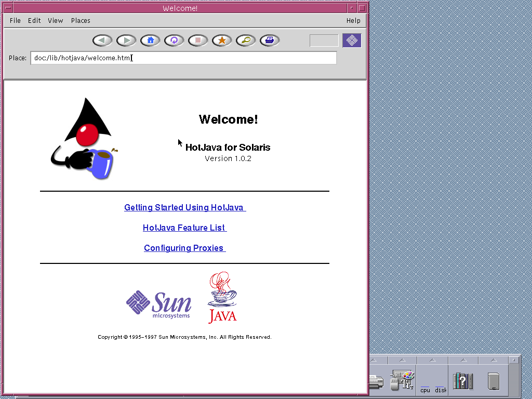
Task: Follow the Getting Started Using HotJava link
Action: 184,207
